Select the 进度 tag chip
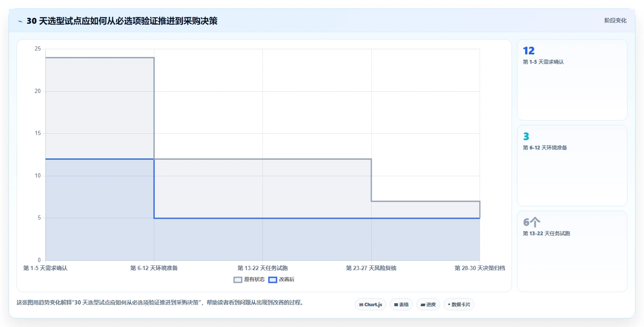This screenshot has height=327, width=644. coord(428,304)
